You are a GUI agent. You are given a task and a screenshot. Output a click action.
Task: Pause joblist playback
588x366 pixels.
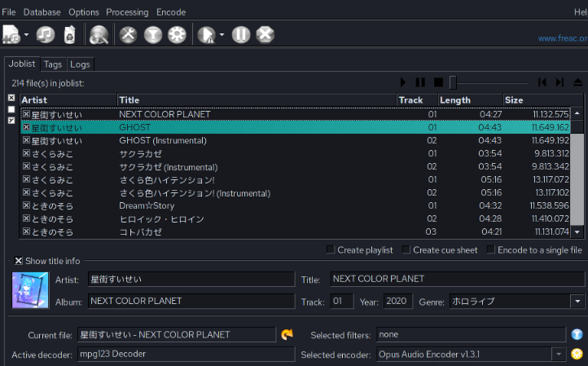pos(420,82)
